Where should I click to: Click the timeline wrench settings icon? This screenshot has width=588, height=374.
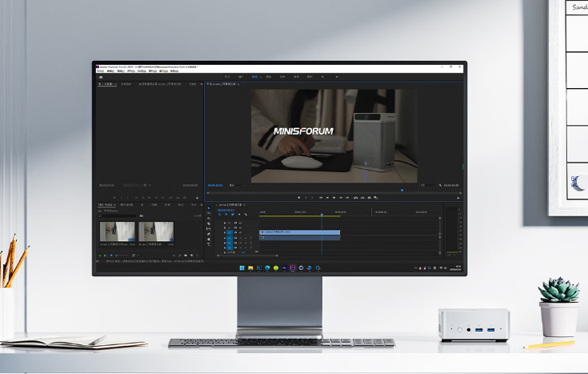246,215
